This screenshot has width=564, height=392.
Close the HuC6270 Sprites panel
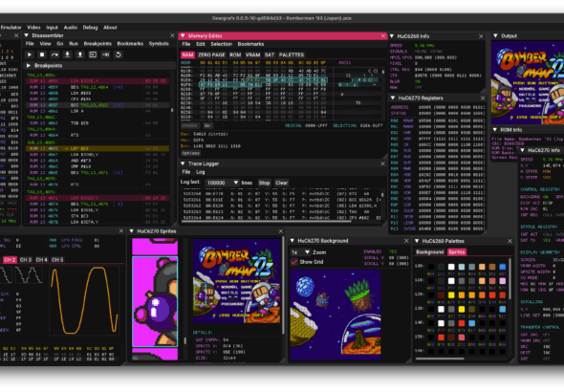pos(280,231)
